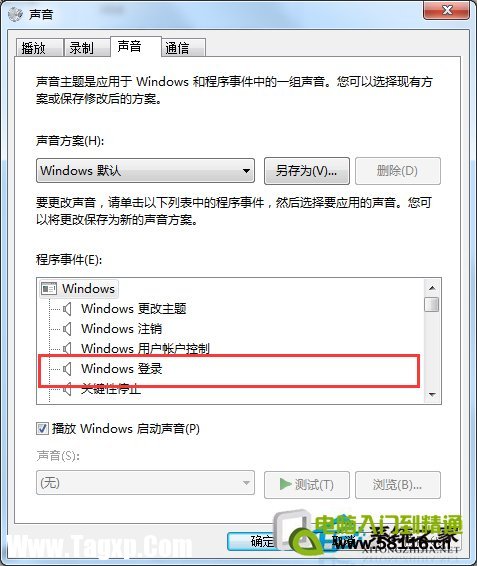Screen dimensions: 477x566
Task: Toggle 播放 Windows 启动声音 checkbox
Action: pyautogui.click(x=42, y=429)
